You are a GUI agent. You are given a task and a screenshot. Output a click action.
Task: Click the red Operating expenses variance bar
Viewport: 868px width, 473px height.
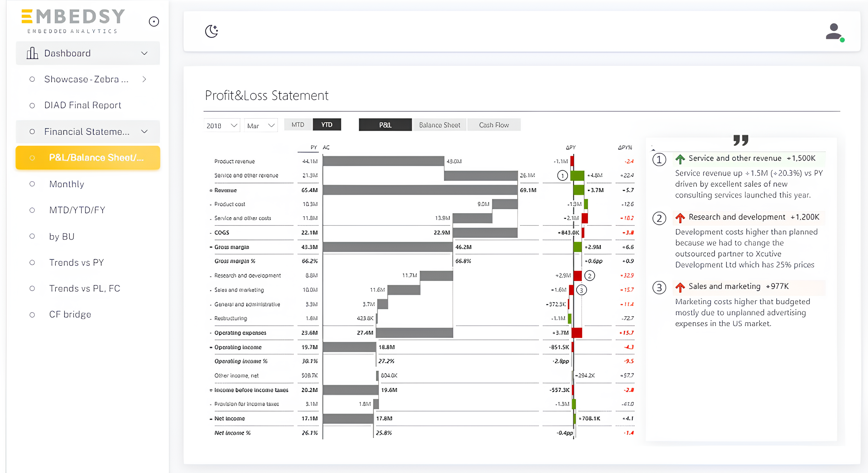[577, 333]
